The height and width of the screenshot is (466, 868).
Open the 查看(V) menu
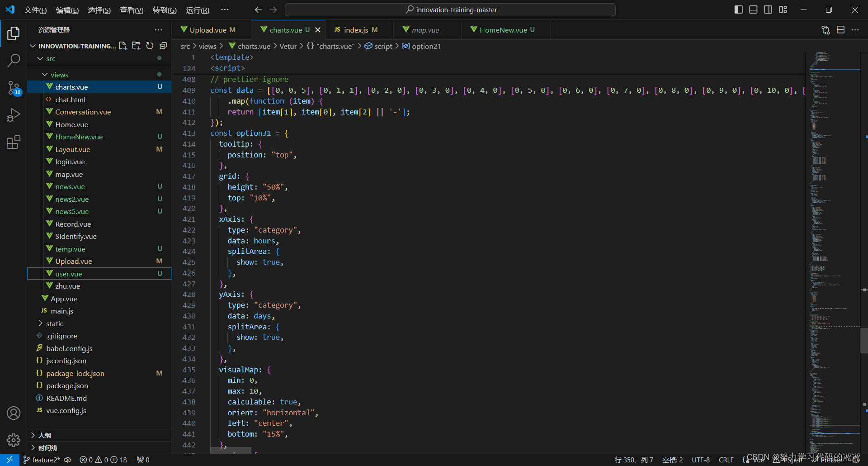click(132, 10)
